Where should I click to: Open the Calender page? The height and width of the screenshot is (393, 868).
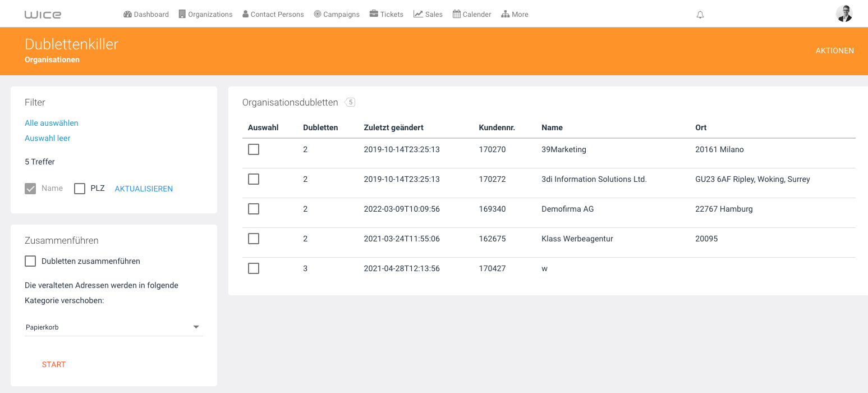coord(472,15)
